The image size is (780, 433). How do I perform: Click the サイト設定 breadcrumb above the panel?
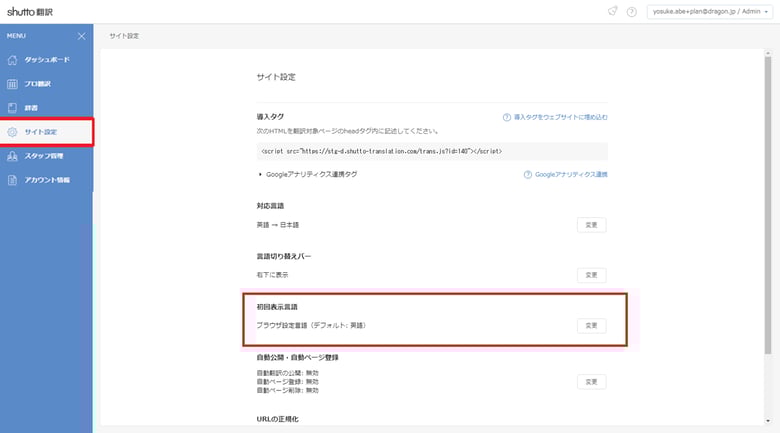(x=124, y=36)
